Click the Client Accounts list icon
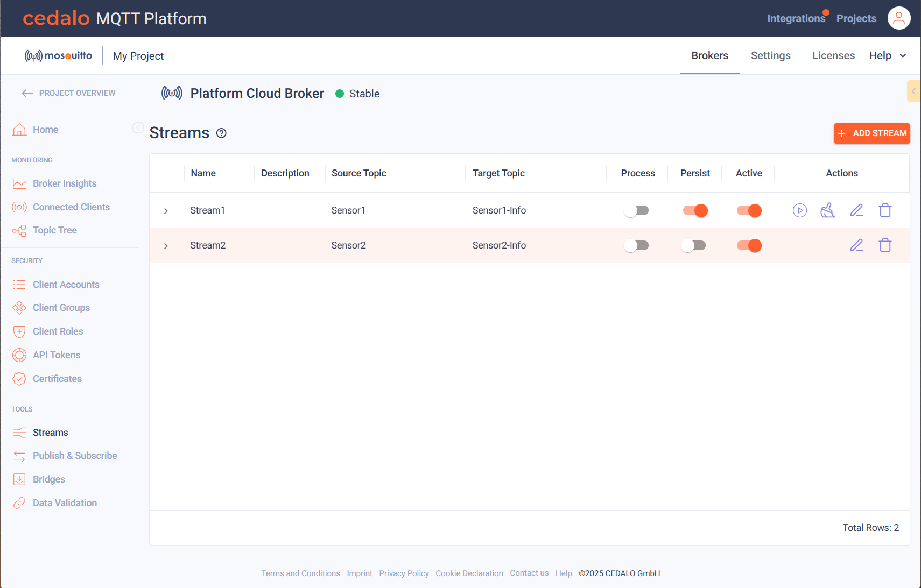921x588 pixels. [19, 285]
